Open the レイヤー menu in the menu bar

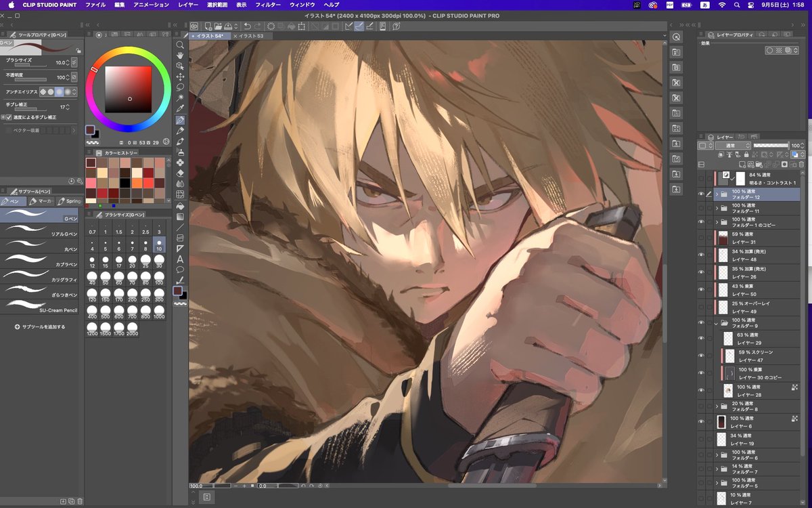(188, 5)
